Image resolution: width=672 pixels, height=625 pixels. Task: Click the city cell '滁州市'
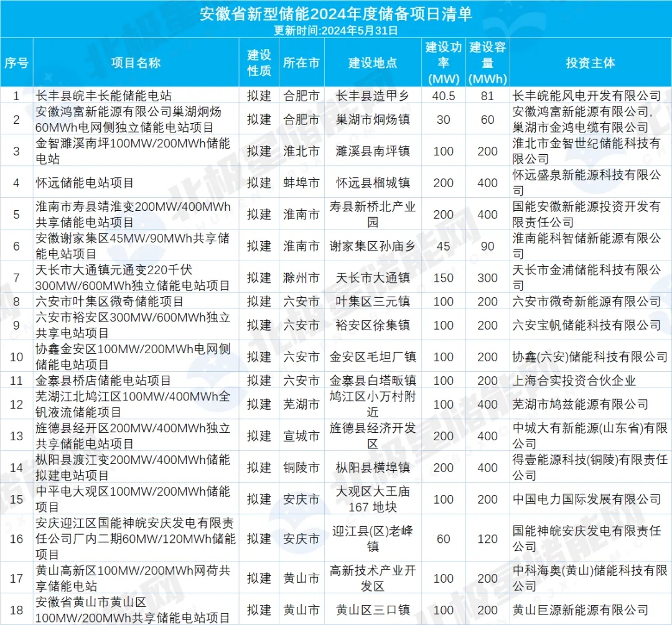click(x=301, y=278)
